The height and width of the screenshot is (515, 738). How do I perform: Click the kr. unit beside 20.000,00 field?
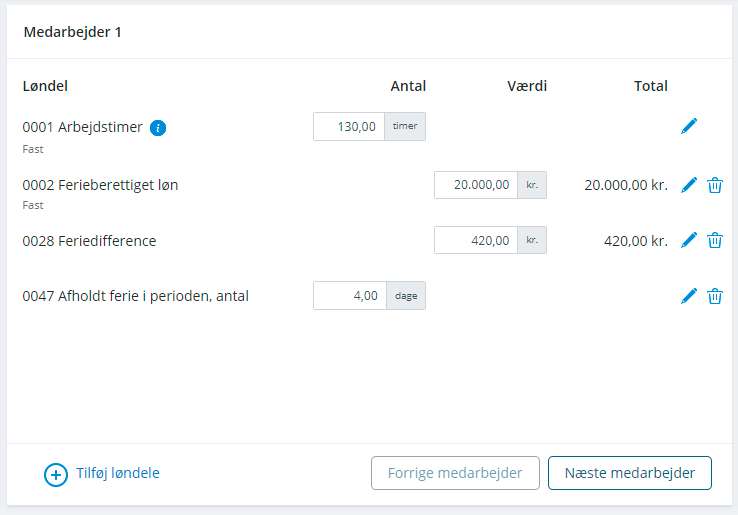coord(532,185)
